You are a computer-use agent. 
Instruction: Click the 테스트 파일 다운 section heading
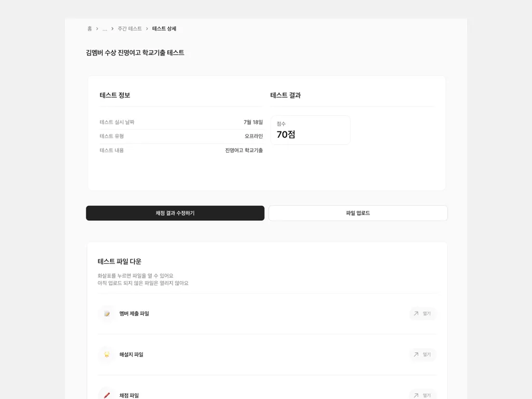pyautogui.click(x=119, y=261)
